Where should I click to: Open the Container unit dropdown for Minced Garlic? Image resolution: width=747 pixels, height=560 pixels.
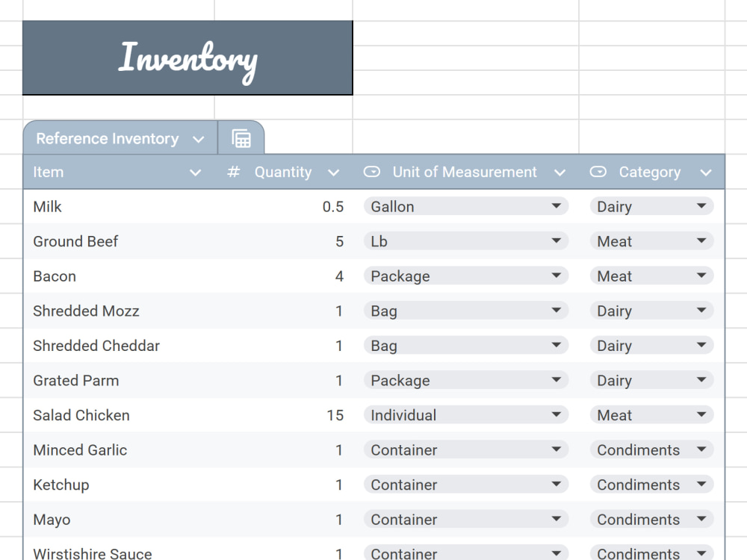coord(466,449)
